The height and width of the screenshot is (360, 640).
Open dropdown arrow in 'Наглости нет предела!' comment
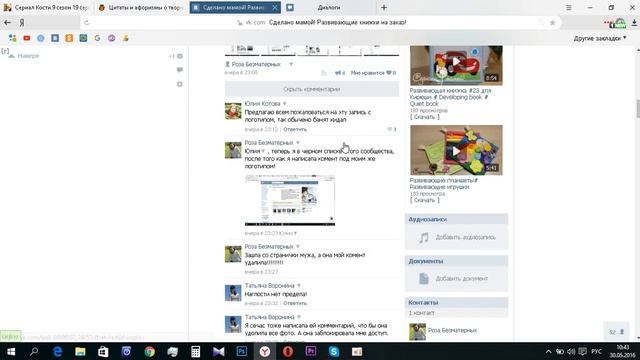(x=299, y=286)
